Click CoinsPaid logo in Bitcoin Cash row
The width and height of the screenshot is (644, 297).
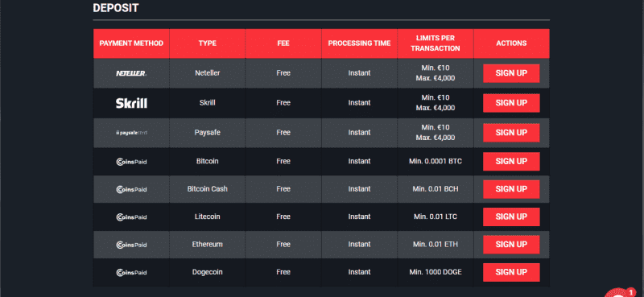131,189
